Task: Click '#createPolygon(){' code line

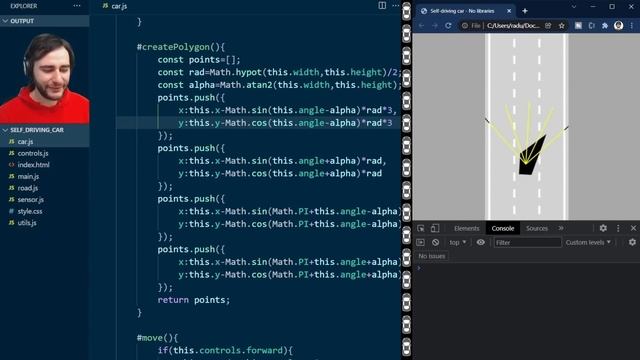Action: pyautogui.click(x=181, y=47)
